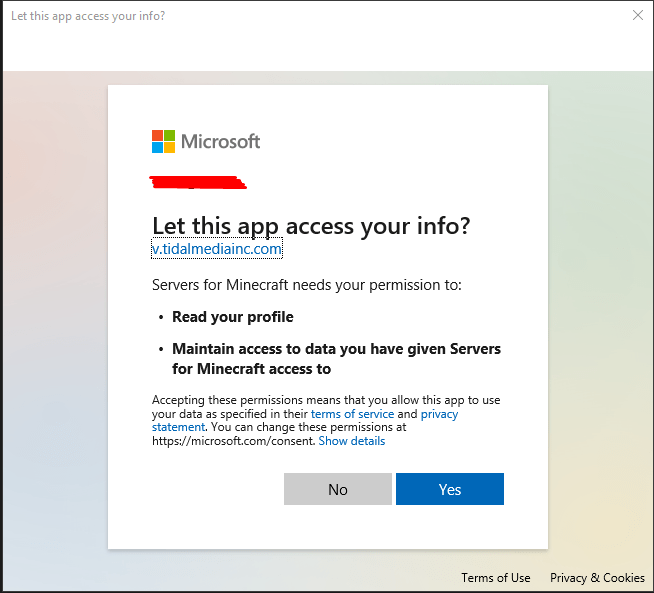Viewport: 654px width, 593px height.
Task: Open Terms of Use in the footer
Action: pyautogui.click(x=495, y=578)
